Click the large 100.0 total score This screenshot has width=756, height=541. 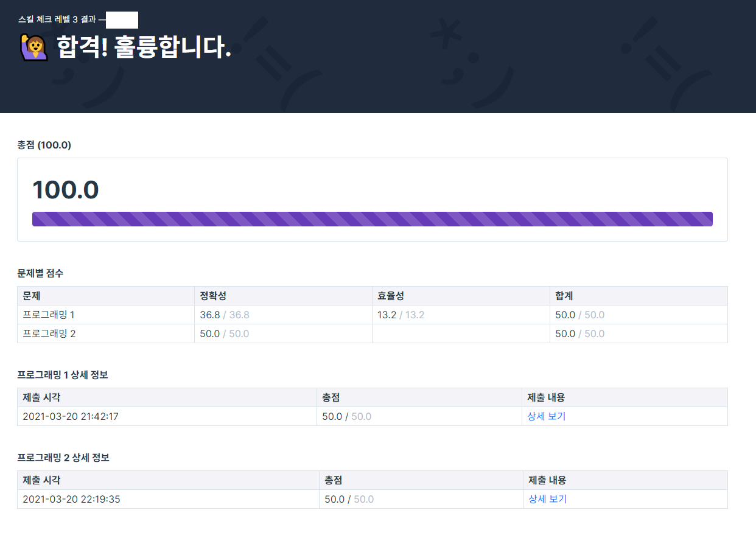point(65,190)
